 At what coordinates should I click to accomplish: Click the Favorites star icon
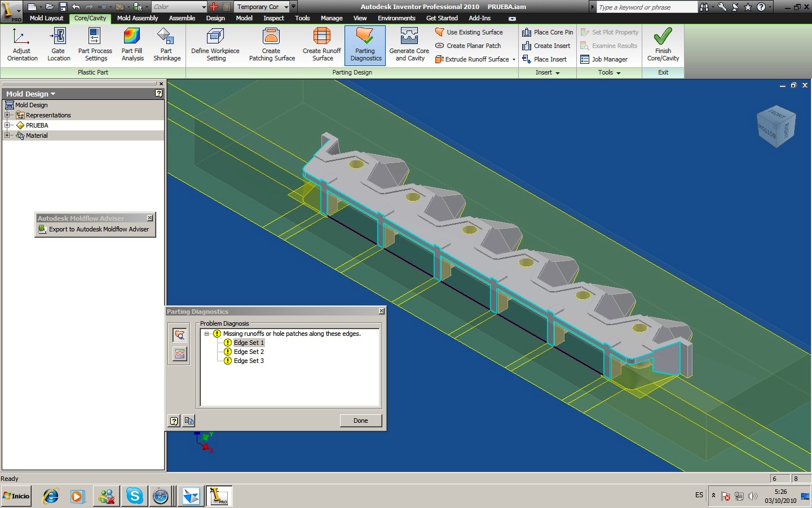748,7
